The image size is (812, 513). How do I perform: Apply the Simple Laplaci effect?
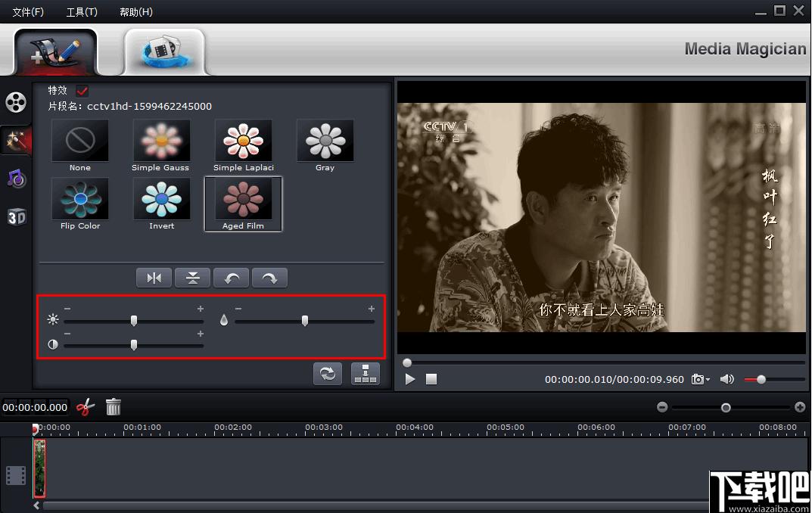[244, 146]
